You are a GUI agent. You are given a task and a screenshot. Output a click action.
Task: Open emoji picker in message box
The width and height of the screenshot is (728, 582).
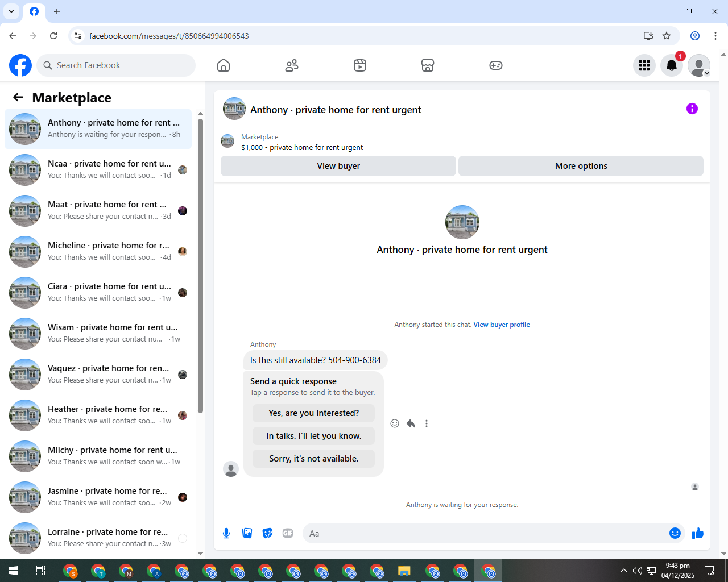click(675, 533)
